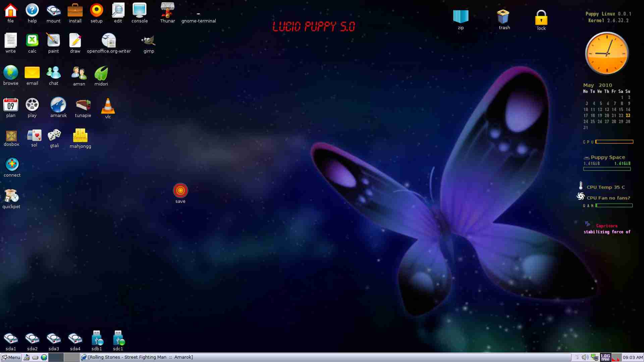Click the globe browser taskbar launcher
The height and width of the screenshot is (362, 644).
[44, 357]
